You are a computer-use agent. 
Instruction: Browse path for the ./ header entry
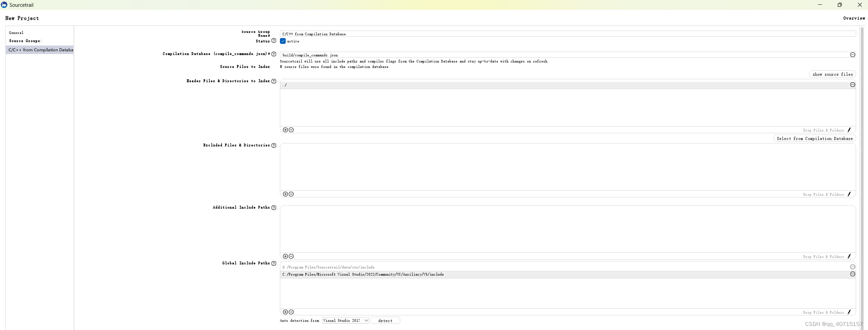pos(853,85)
